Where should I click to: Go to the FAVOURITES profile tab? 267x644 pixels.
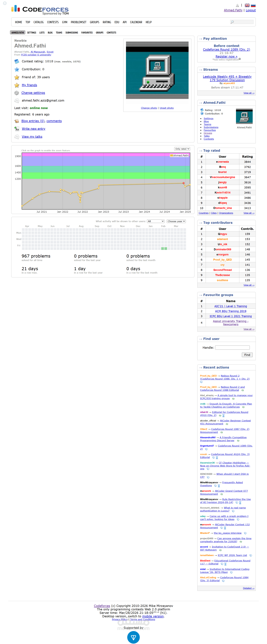(x=87, y=33)
